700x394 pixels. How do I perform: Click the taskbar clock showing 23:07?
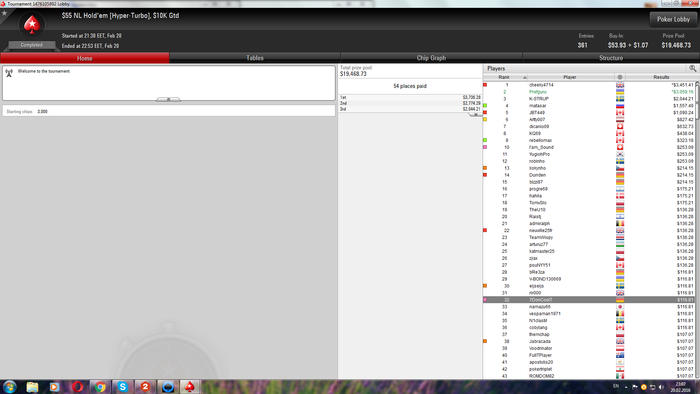point(680,387)
